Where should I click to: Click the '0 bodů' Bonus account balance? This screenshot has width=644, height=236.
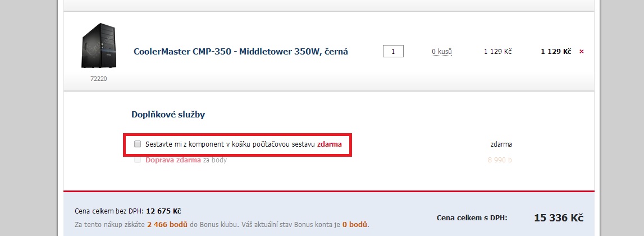[354, 225]
